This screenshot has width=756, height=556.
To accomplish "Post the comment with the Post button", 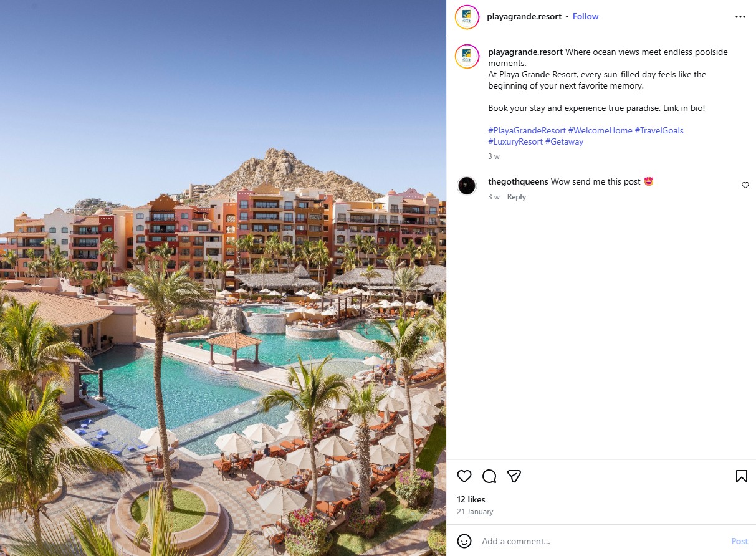I will click(739, 541).
